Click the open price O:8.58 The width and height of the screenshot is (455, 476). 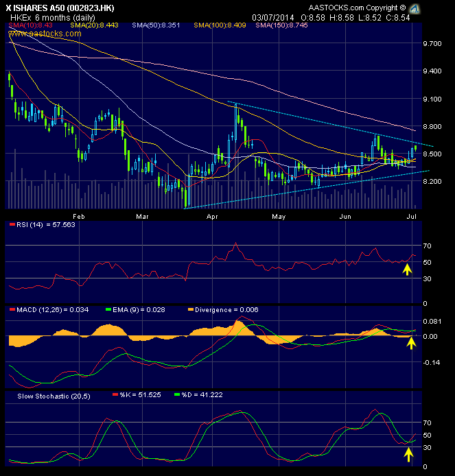click(x=313, y=18)
